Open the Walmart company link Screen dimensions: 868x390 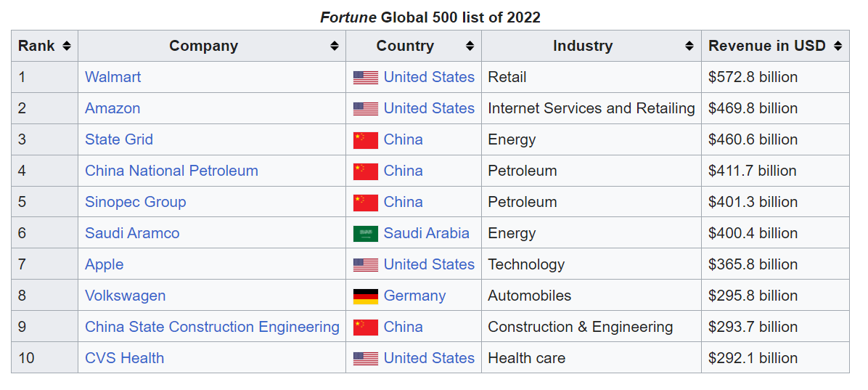coord(113,77)
